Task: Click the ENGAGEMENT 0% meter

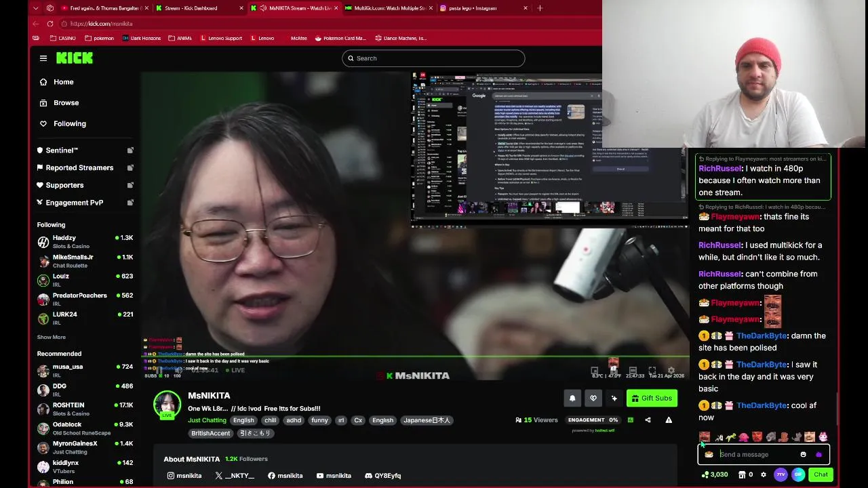Action: point(593,420)
